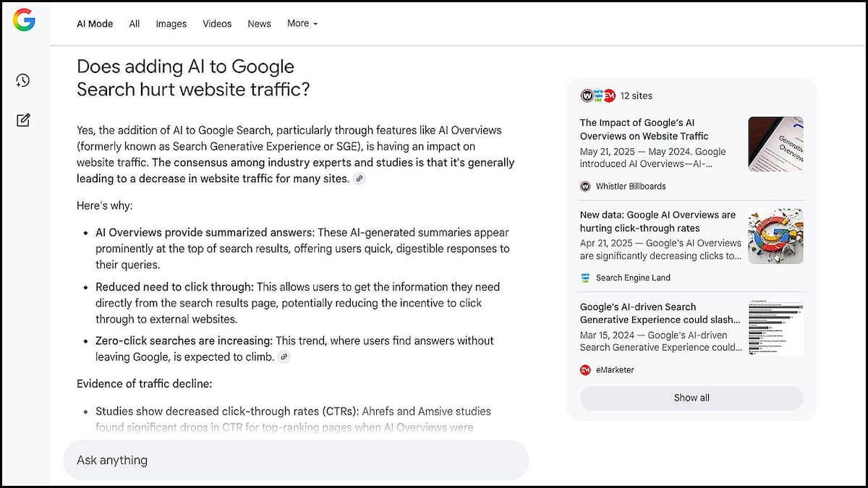
Task: Select the News tab
Action: [259, 24]
